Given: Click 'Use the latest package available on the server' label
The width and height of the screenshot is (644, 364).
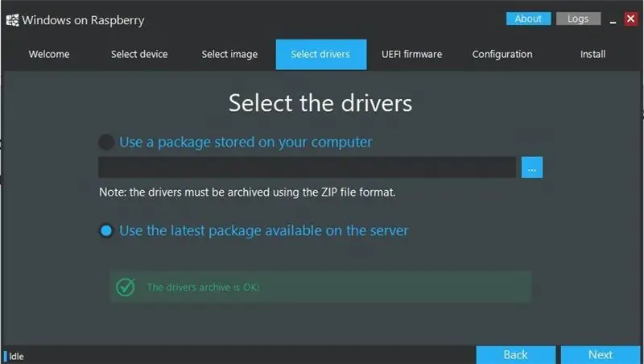Looking at the screenshot, I should (x=264, y=230).
